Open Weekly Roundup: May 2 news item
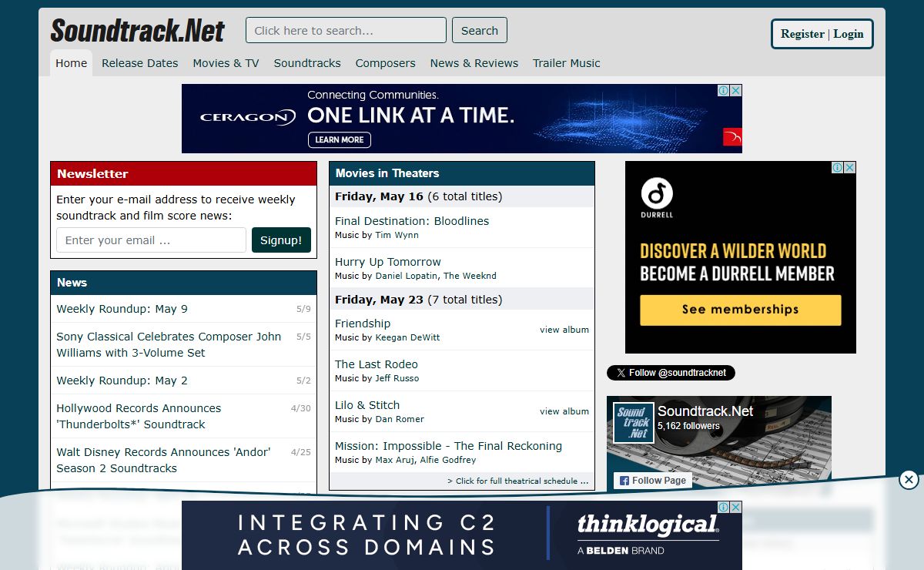 [x=122, y=381]
